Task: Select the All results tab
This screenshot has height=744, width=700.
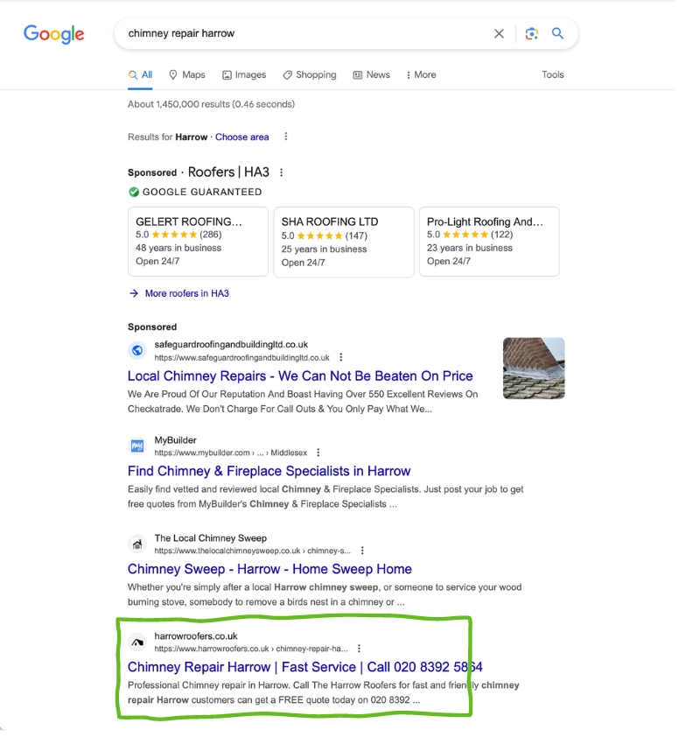Action: pos(140,75)
